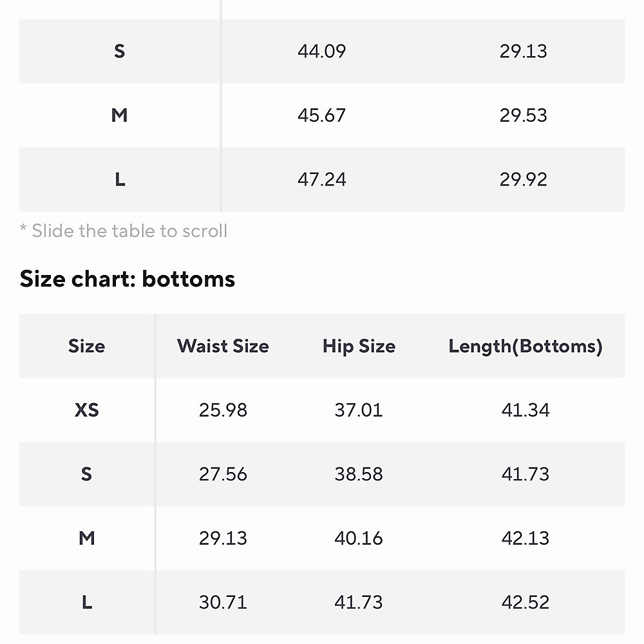The image size is (644, 644).
Task: Click the Hip Size column header
Action: pyautogui.click(x=359, y=346)
